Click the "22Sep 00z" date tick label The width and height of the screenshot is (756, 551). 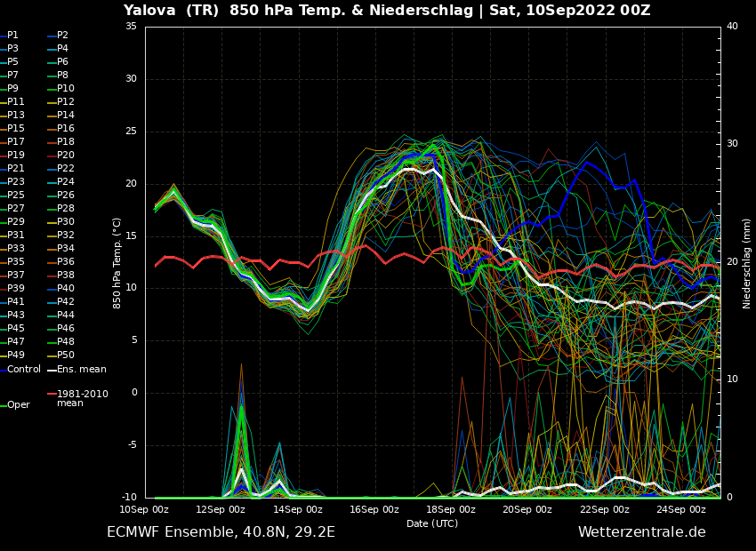605,509
